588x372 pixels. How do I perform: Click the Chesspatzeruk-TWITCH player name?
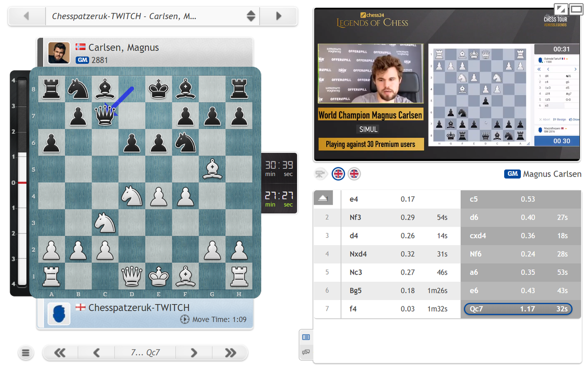click(x=139, y=307)
